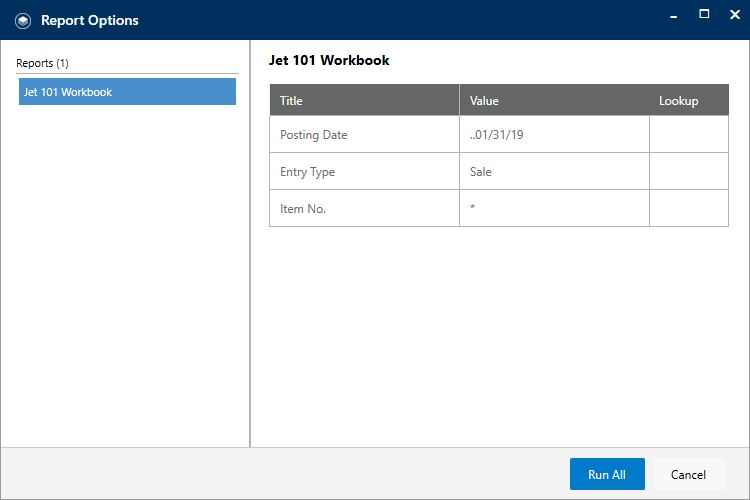Click the Title column header
This screenshot has height=500, width=750.
pyautogui.click(x=364, y=100)
